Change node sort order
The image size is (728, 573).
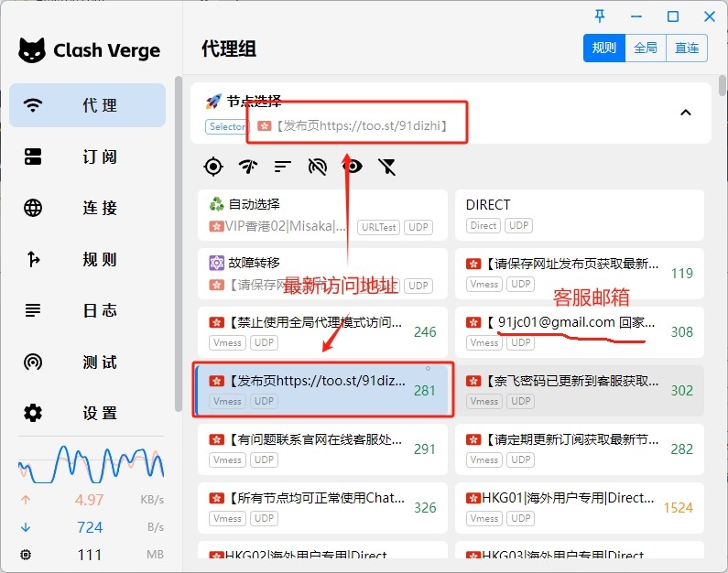(283, 167)
